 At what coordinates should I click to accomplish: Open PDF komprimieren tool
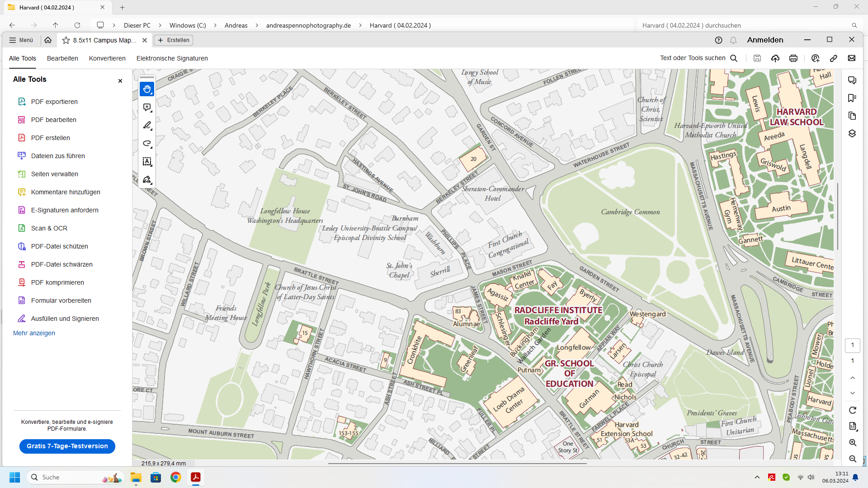coord(57,282)
